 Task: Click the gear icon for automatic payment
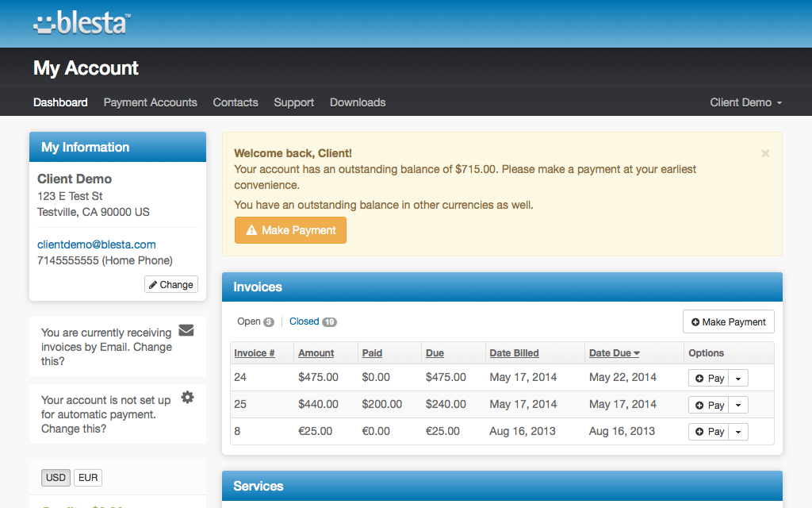pyautogui.click(x=187, y=397)
